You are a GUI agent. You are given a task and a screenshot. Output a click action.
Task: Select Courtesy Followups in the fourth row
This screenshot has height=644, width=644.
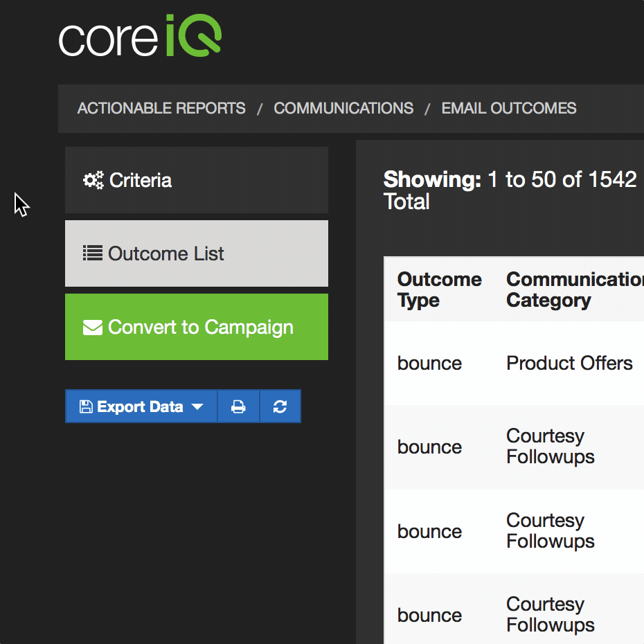[550, 615]
